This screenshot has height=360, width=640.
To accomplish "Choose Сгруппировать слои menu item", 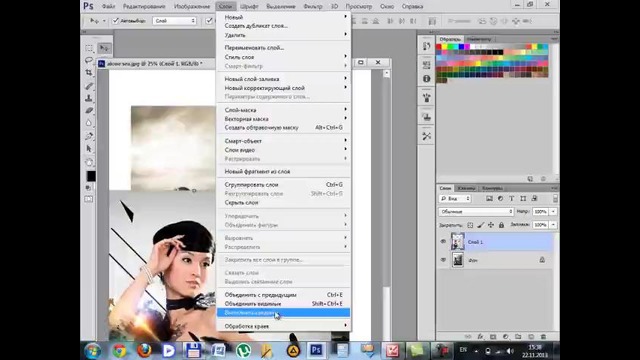I will 284,184.
